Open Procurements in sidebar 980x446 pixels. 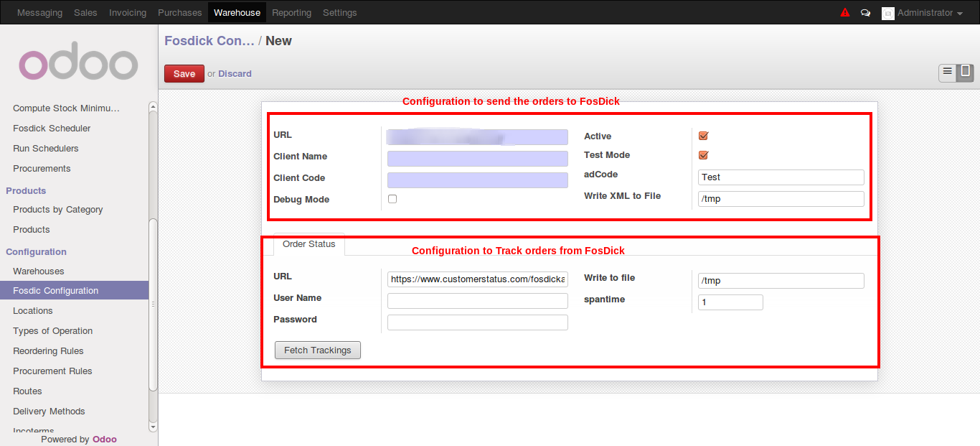[x=42, y=169]
